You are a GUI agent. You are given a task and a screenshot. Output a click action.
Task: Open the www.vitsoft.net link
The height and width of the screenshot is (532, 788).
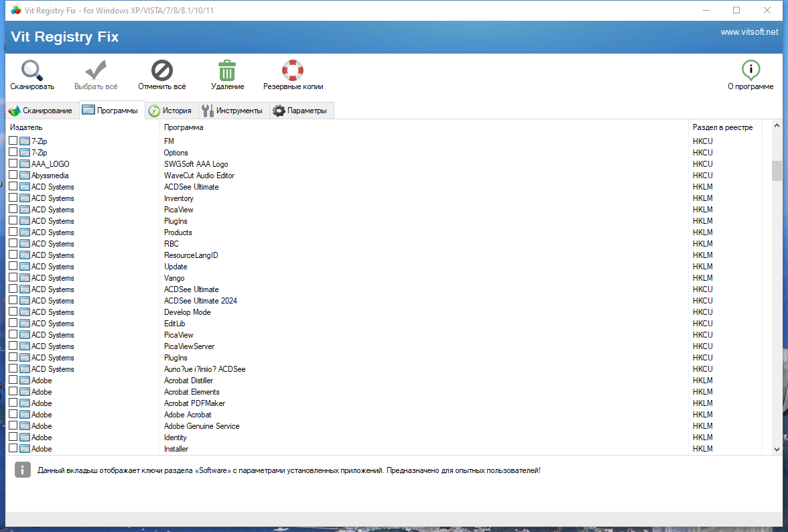(749, 31)
